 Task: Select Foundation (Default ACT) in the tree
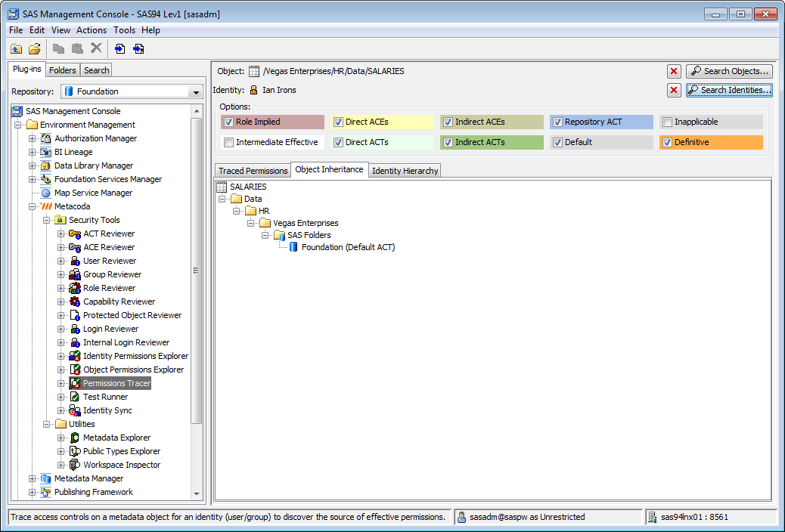[348, 247]
